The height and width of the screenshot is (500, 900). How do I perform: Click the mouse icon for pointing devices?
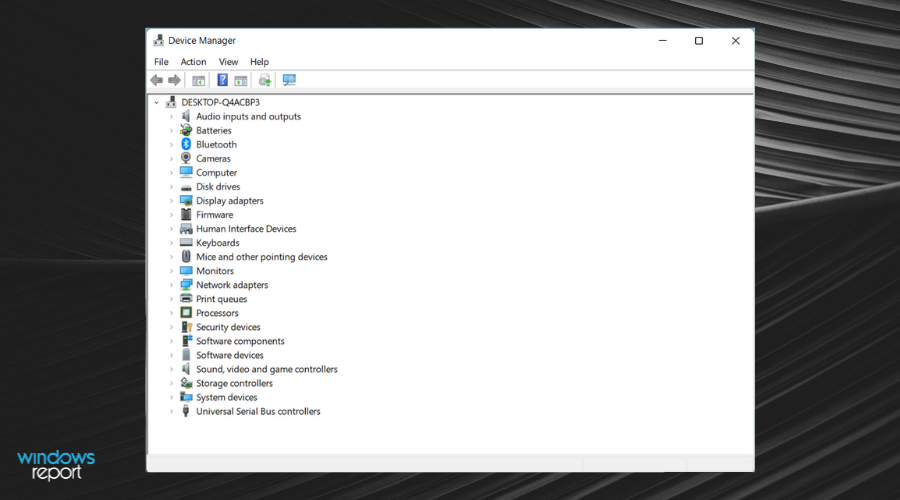point(186,257)
